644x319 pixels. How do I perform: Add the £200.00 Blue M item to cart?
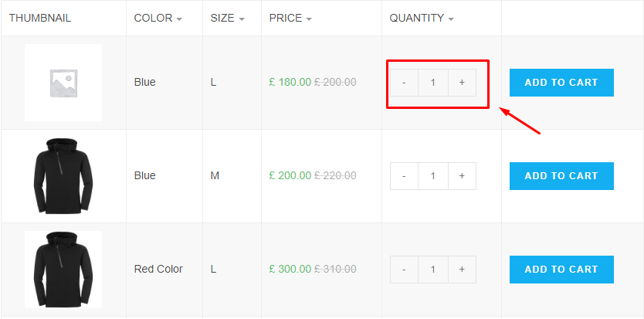561,176
